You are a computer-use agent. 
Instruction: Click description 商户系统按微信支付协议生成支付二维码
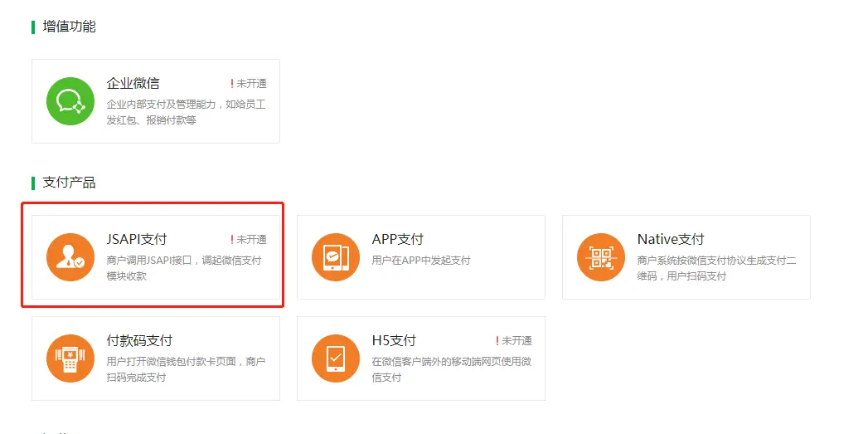tap(717, 268)
